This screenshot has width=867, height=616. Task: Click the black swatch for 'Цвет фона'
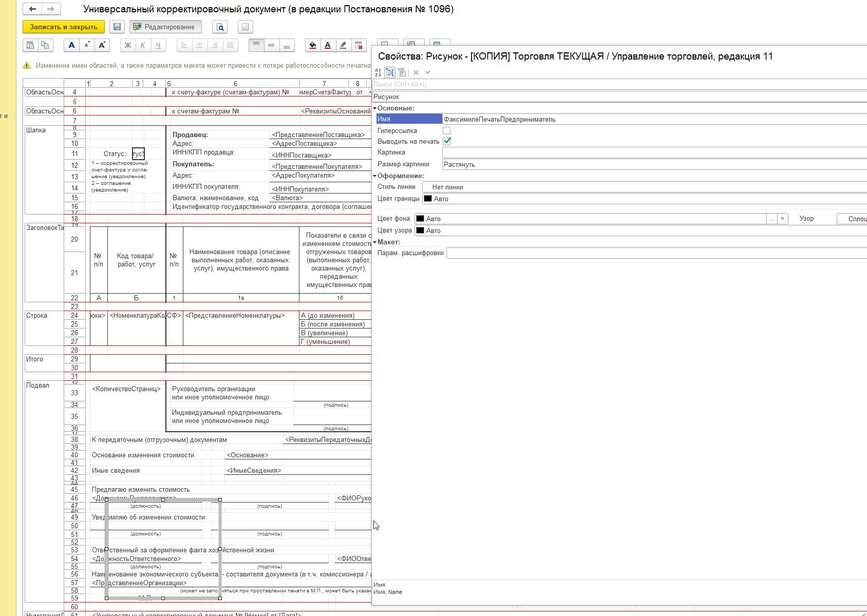pos(420,219)
